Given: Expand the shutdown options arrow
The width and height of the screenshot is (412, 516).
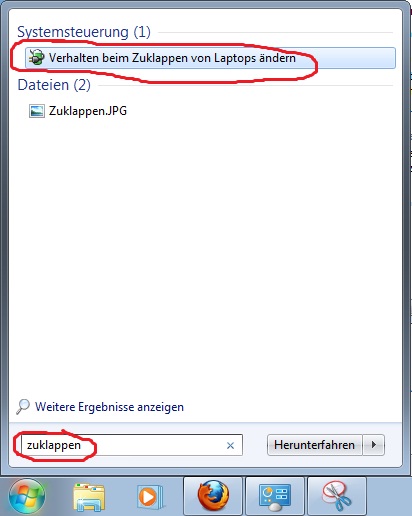Looking at the screenshot, I should pos(374,445).
